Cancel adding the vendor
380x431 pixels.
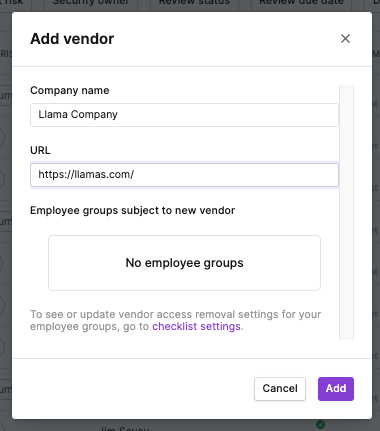tap(280, 389)
